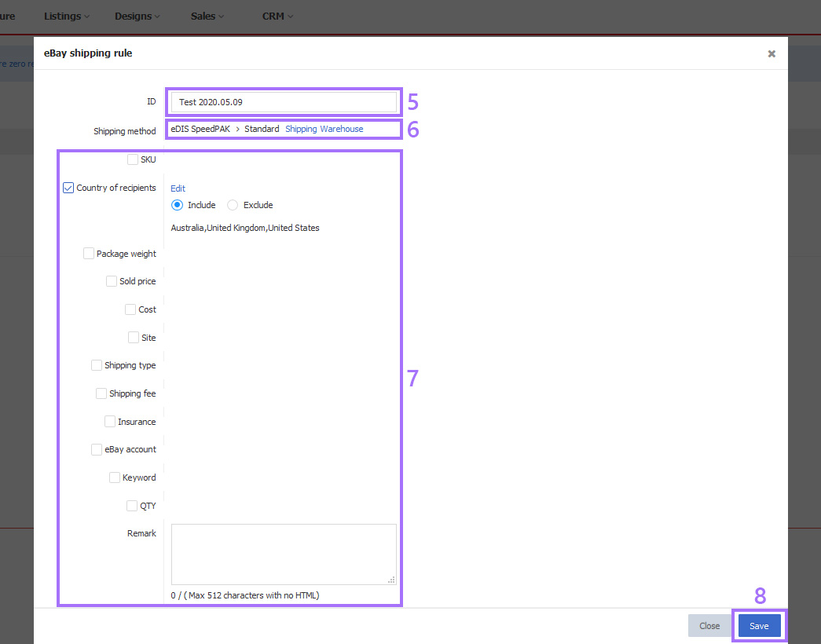
Task: Enable the Shipping type checkbox
Action: tap(97, 365)
